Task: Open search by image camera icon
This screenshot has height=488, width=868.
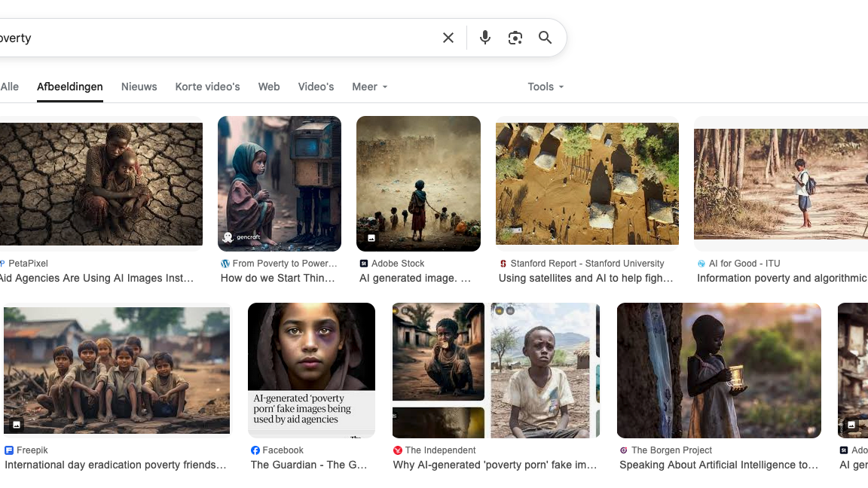Action: click(x=515, y=38)
